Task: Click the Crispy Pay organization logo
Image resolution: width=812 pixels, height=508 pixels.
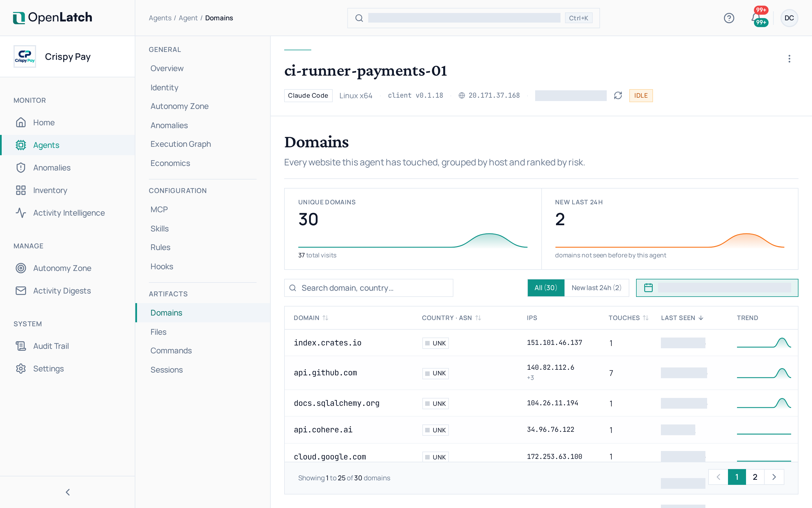Action: (x=25, y=56)
